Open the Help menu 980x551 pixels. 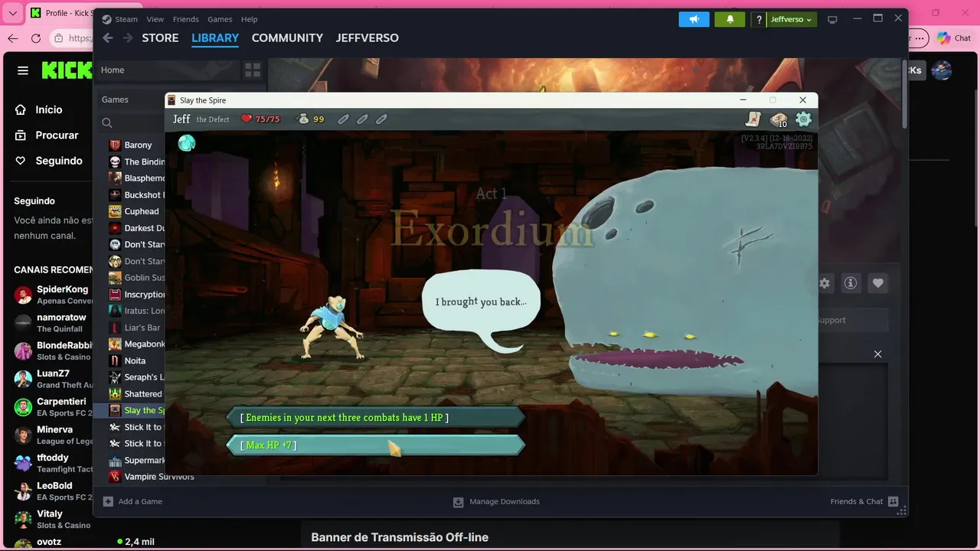click(x=249, y=19)
